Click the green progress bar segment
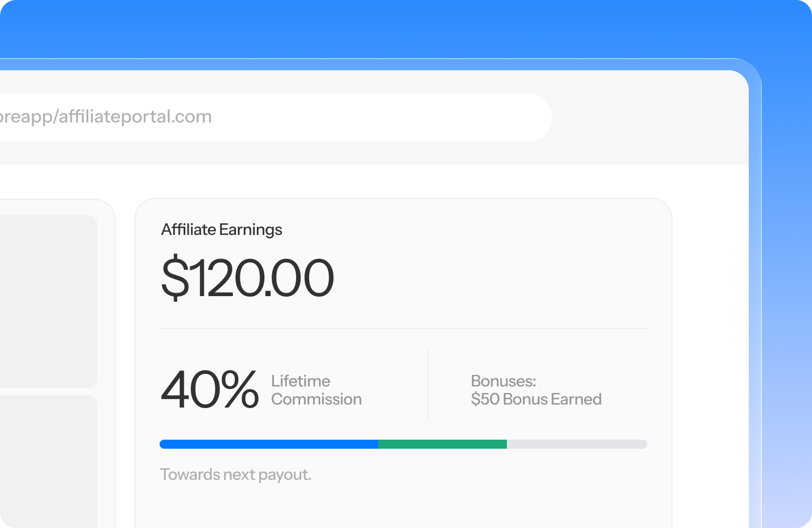The width and height of the screenshot is (812, 528). [x=443, y=444]
